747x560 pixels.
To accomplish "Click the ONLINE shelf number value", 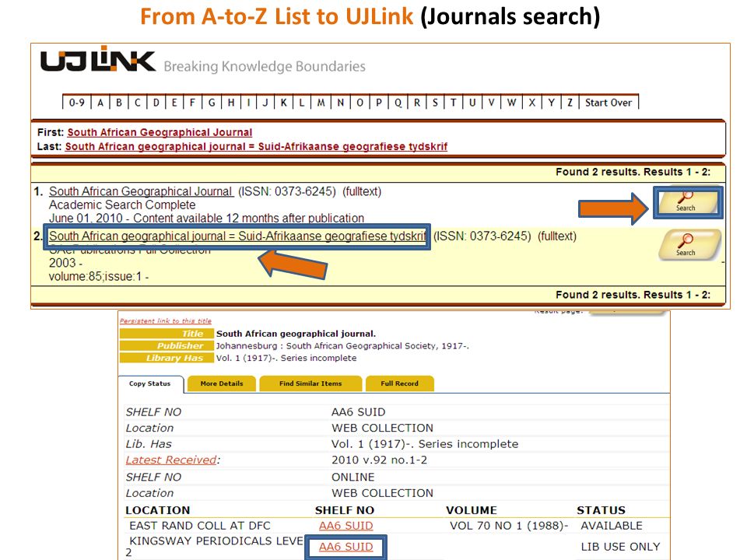I will pos(353,477).
